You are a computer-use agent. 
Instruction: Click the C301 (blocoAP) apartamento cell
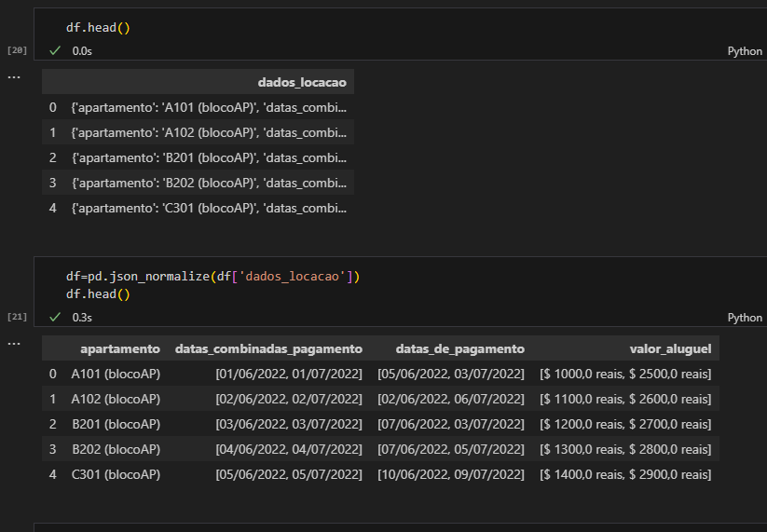pyautogui.click(x=116, y=474)
